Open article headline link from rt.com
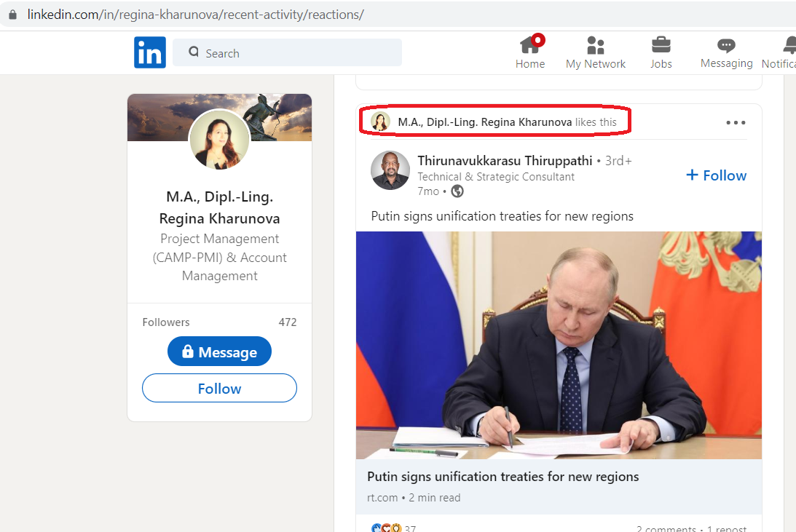The image size is (796, 532). click(503, 477)
